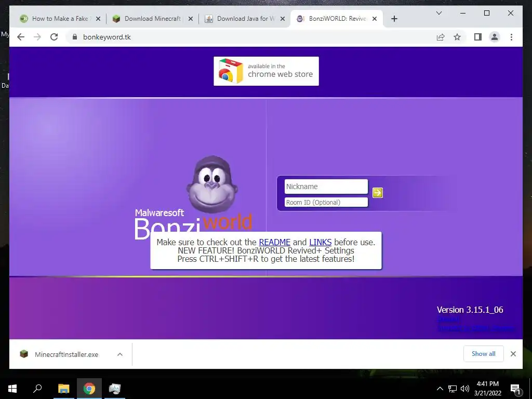Open the volume control tray icon

(465, 389)
